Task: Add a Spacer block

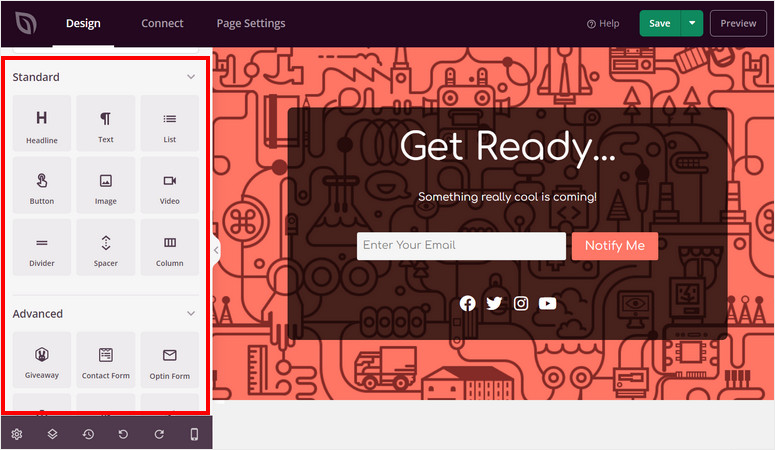Action: pyautogui.click(x=106, y=247)
